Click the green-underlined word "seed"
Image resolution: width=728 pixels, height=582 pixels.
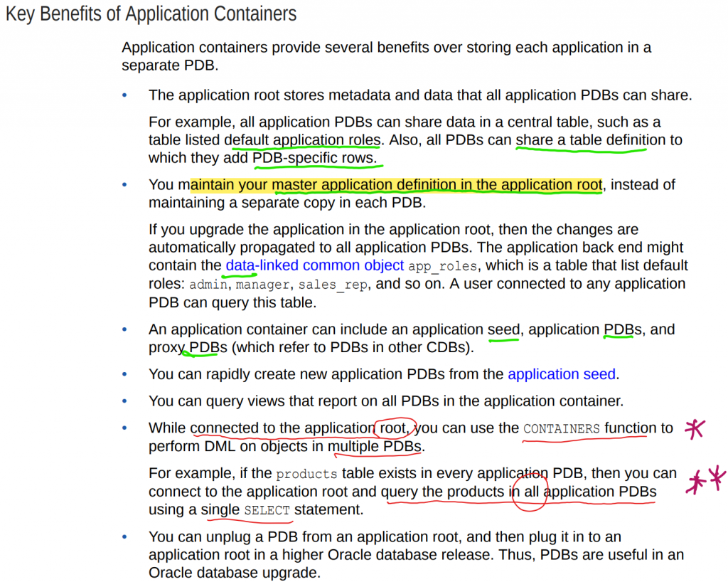504,329
